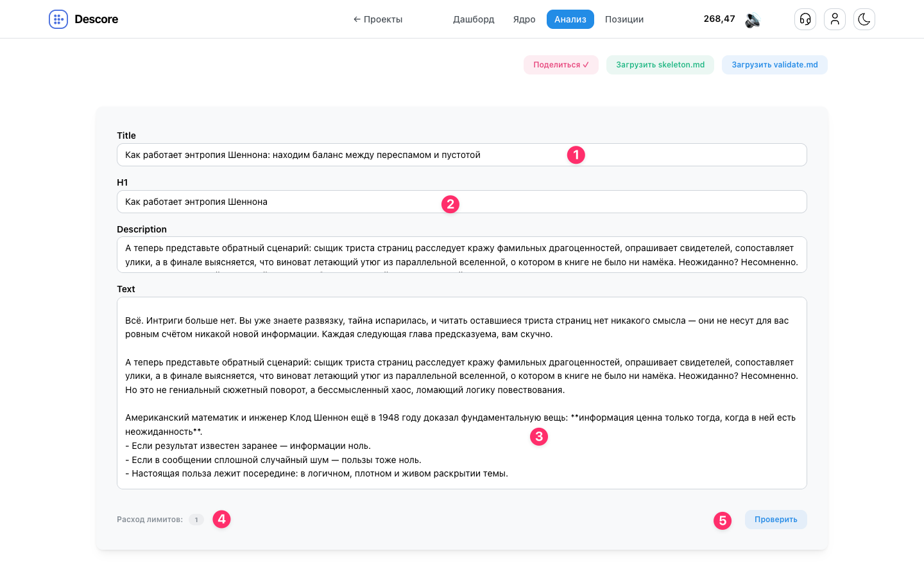Image resolution: width=924 pixels, height=578 pixels.
Task: Select the Анализ tab
Action: [570, 19]
